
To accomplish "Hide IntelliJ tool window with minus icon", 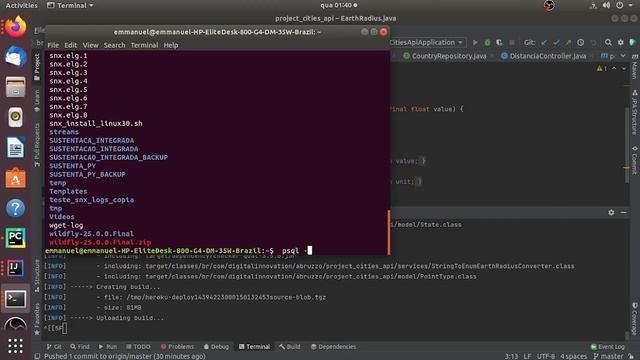I will pyautogui.click(x=623, y=213).
